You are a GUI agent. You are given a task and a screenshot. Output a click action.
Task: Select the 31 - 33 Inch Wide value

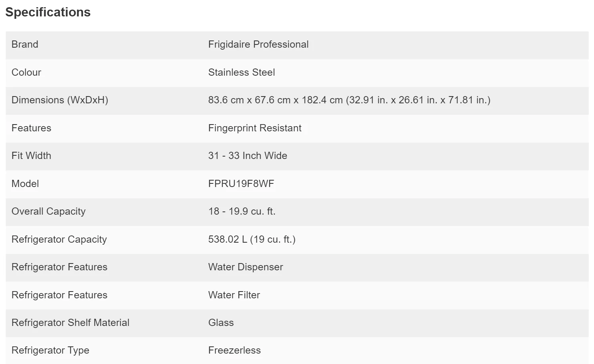click(248, 156)
